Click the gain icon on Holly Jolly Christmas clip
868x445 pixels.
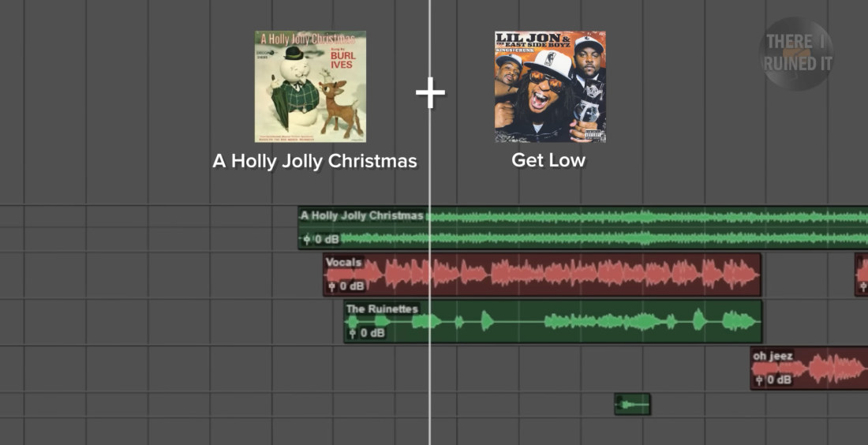point(307,239)
